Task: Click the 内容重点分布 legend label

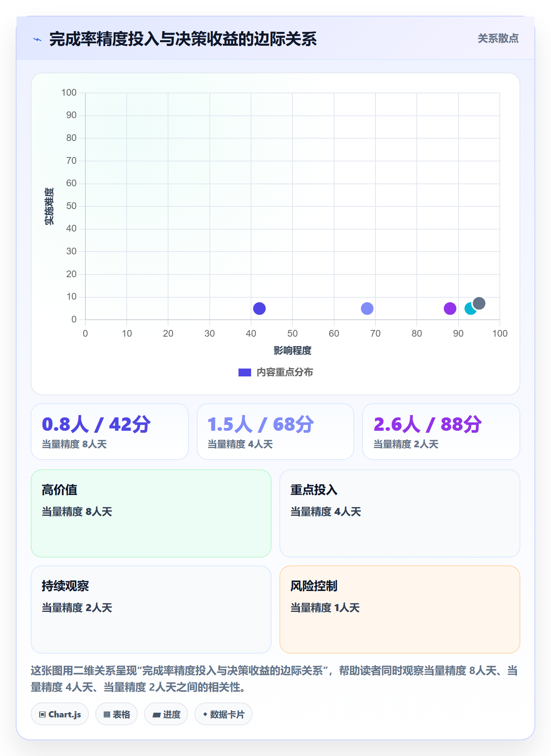Action: (285, 372)
